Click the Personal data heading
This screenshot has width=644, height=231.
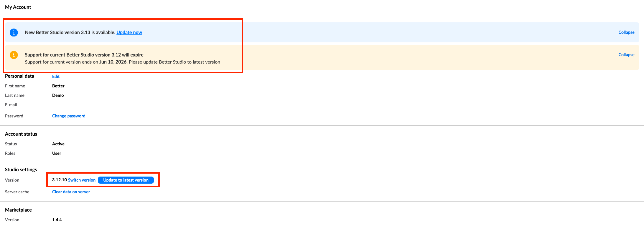point(19,76)
